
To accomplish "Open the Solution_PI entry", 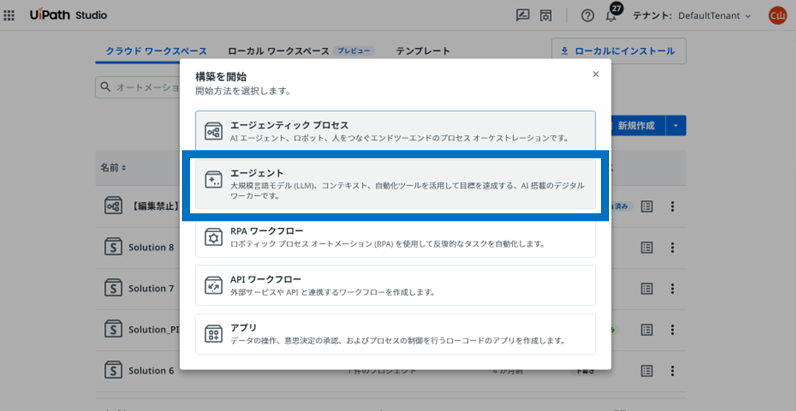I will pyautogui.click(x=154, y=329).
